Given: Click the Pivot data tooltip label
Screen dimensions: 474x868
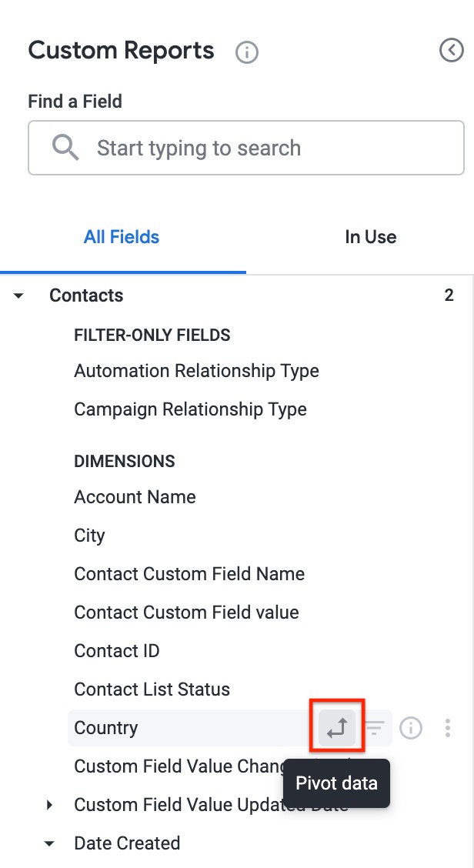Looking at the screenshot, I should coord(336,783).
